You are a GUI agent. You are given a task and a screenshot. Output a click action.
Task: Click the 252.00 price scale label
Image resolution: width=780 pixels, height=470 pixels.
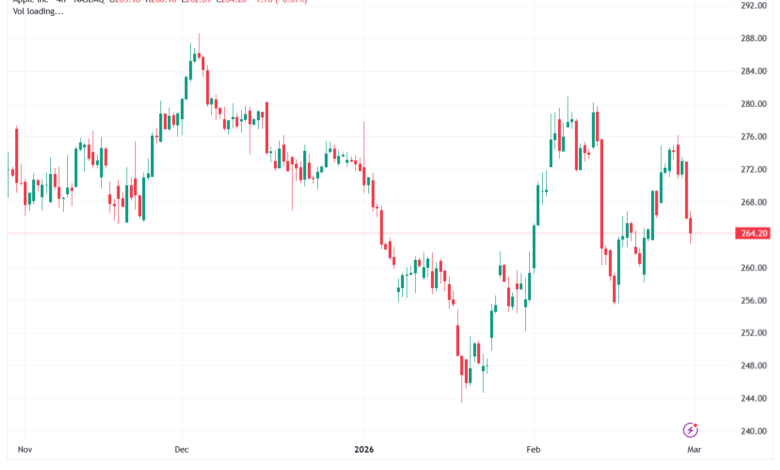pyautogui.click(x=753, y=333)
